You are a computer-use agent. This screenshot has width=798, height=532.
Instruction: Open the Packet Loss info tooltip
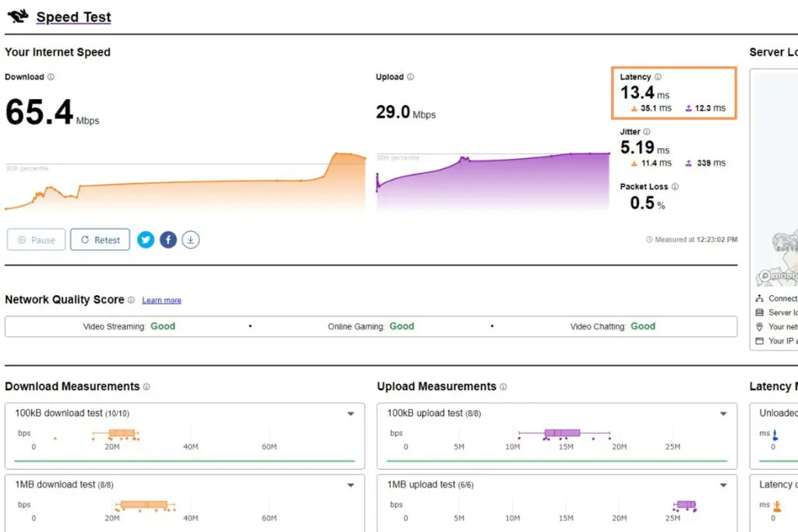pyautogui.click(x=674, y=186)
